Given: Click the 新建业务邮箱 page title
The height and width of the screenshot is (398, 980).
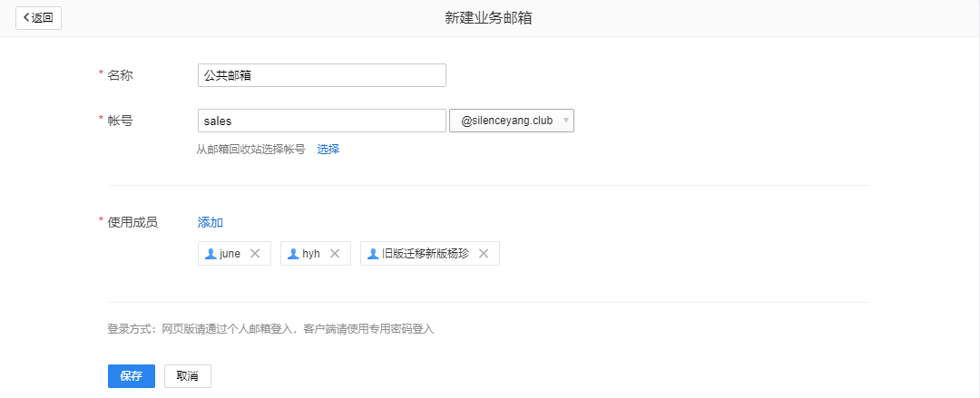Looking at the screenshot, I should 488,18.
